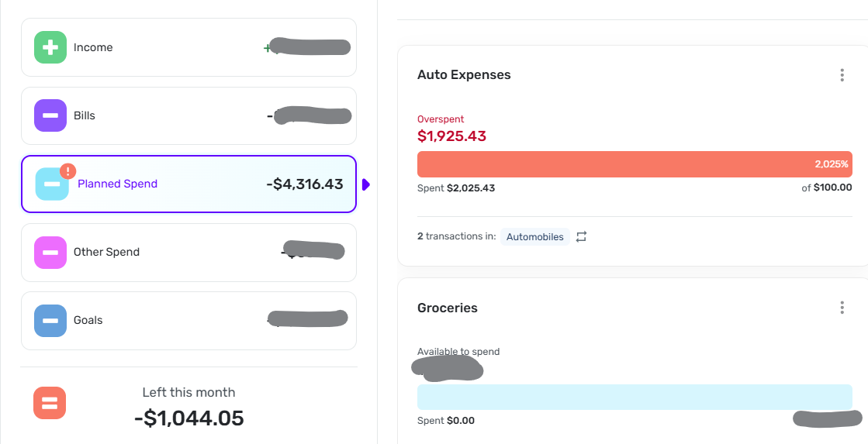Click the recurring arrows icon next to Automobiles
The width and height of the screenshot is (868, 444).
pos(581,236)
